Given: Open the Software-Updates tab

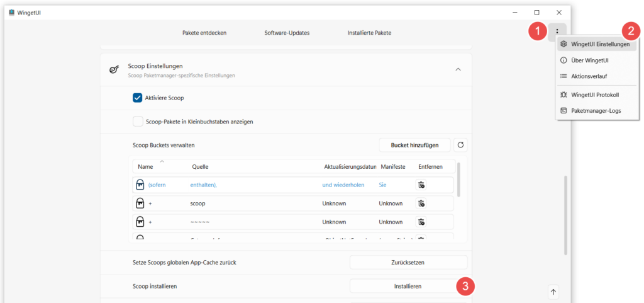Looking at the screenshot, I should pyautogui.click(x=287, y=33).
